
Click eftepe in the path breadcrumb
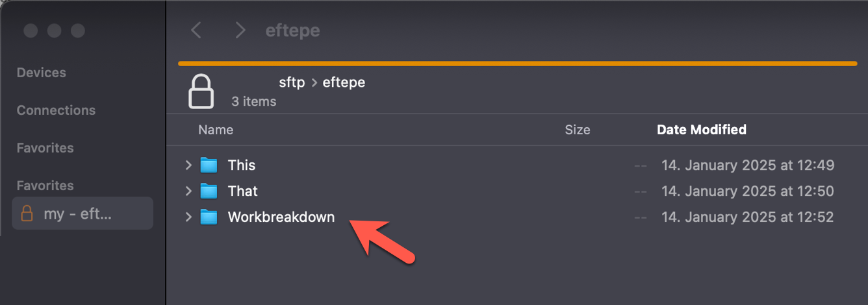click(344, 82)
